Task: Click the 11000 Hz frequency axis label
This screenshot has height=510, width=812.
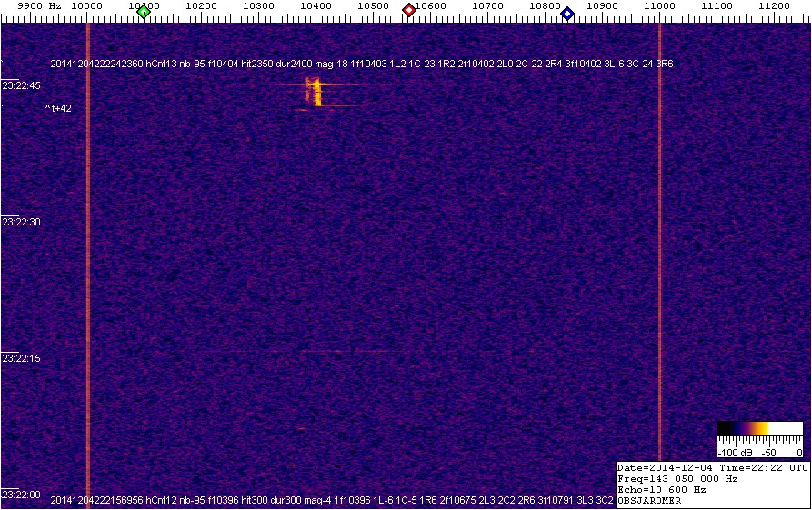Action: pos(659,6)
